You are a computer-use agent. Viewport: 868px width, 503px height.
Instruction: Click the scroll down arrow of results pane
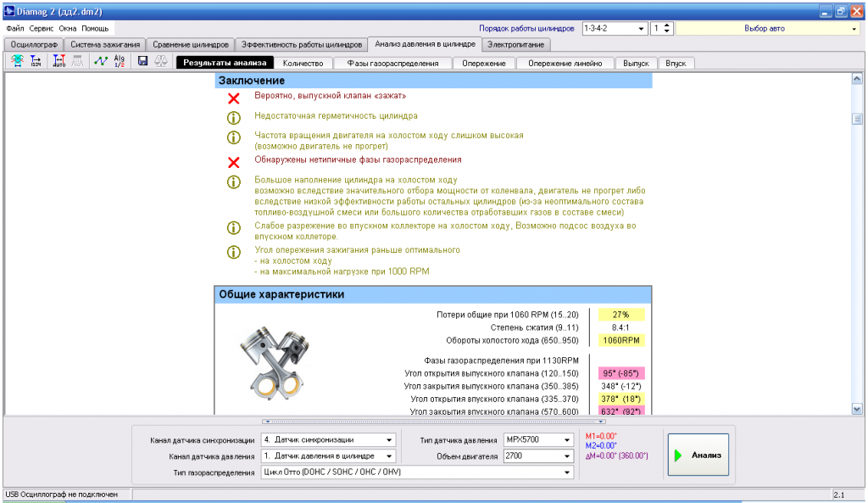857,409
